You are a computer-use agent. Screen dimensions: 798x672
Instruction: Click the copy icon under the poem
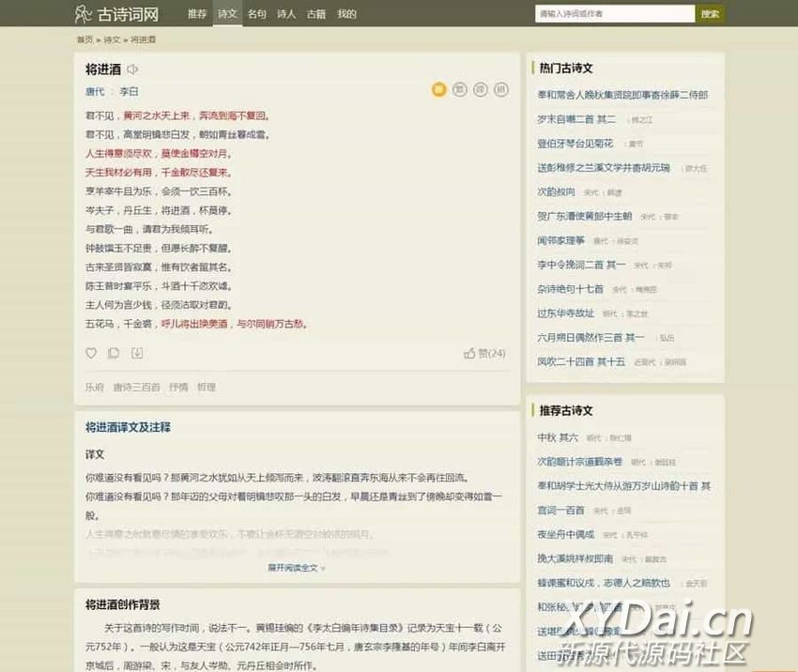[114, 354]
